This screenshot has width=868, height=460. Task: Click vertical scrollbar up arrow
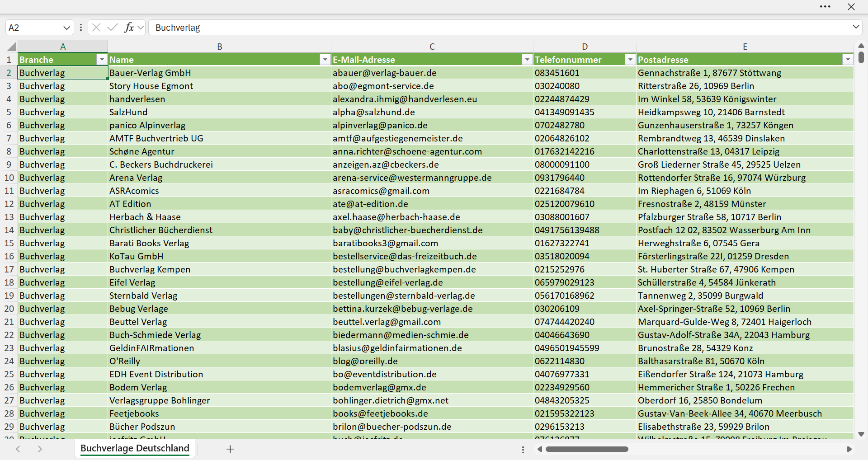point(861,46)
